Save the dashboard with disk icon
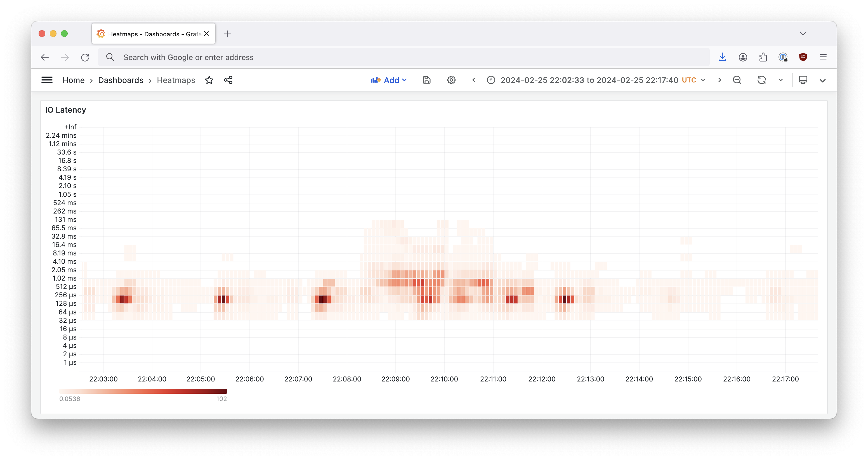868x460 pixels. (x=426, y=80)
